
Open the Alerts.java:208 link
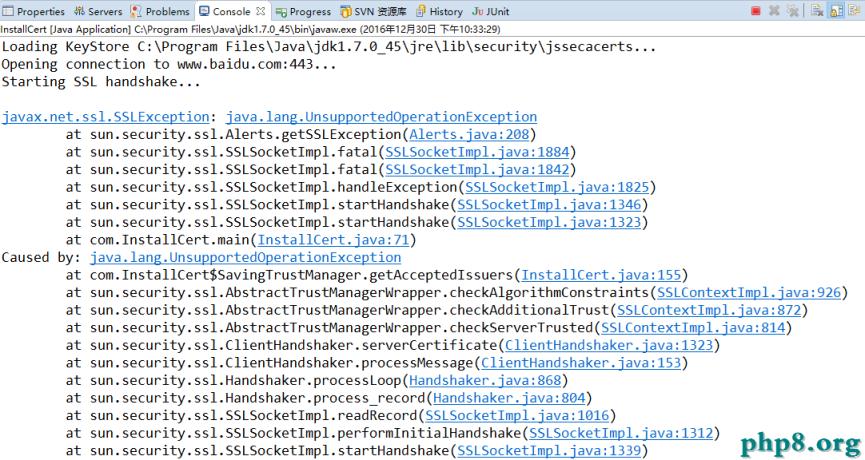[469, 135]
